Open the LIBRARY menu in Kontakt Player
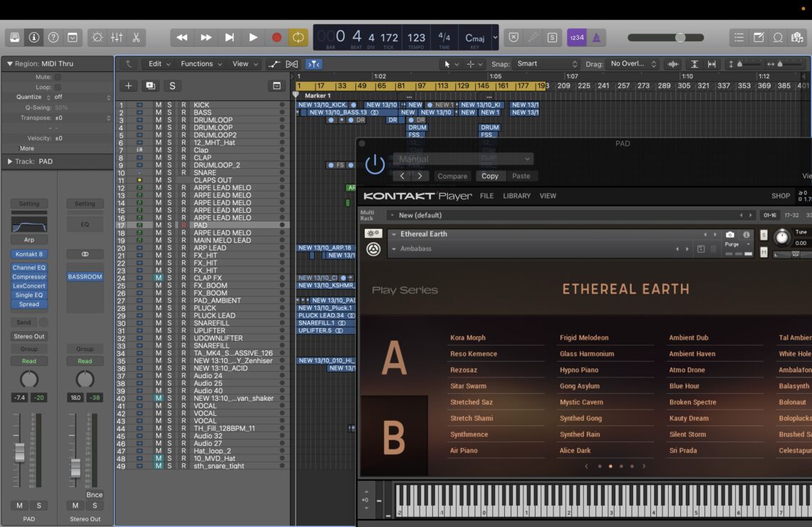This screenshot has height=527, width=812. click(x=517, y=196)
